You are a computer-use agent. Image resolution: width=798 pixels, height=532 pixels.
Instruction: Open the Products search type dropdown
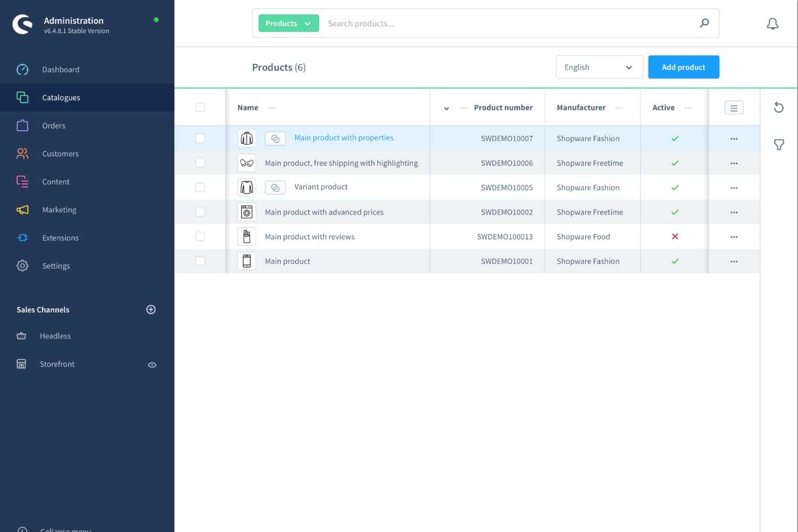coord(288,23)
